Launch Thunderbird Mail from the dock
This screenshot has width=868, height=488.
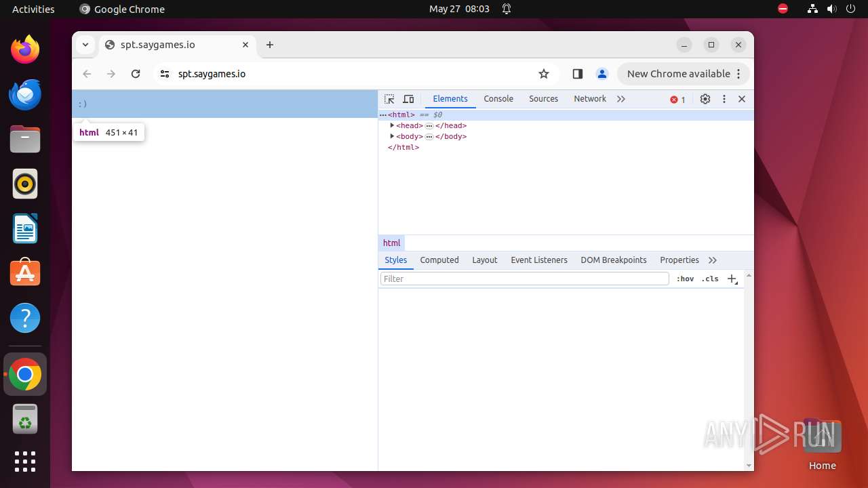pos(25,94)
